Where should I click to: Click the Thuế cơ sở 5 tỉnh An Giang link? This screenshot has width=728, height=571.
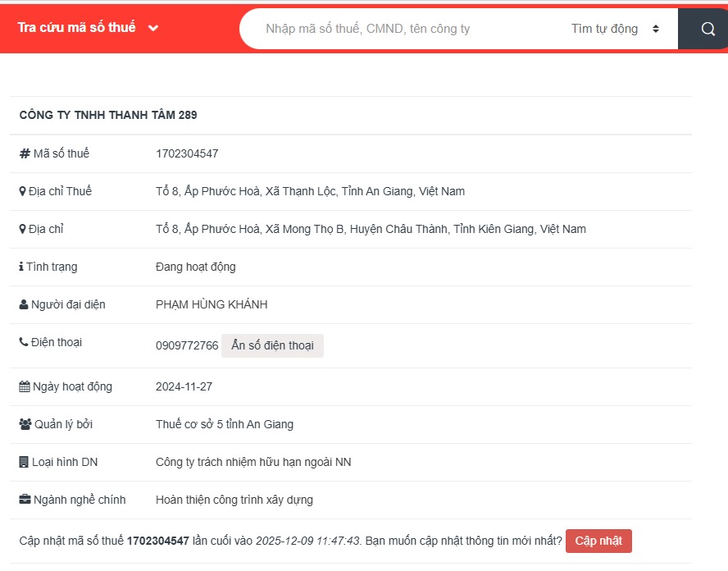tap(225, 424)
